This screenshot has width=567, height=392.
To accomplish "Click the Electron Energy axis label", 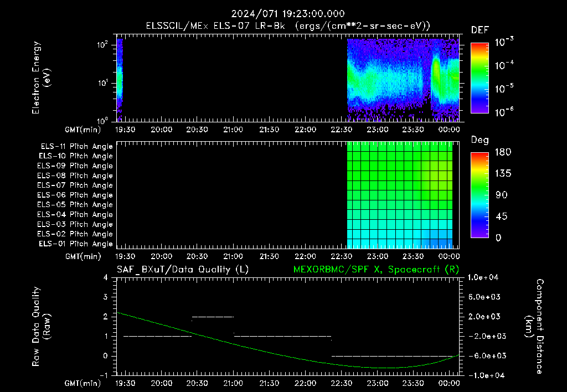I will coord(41,78).
